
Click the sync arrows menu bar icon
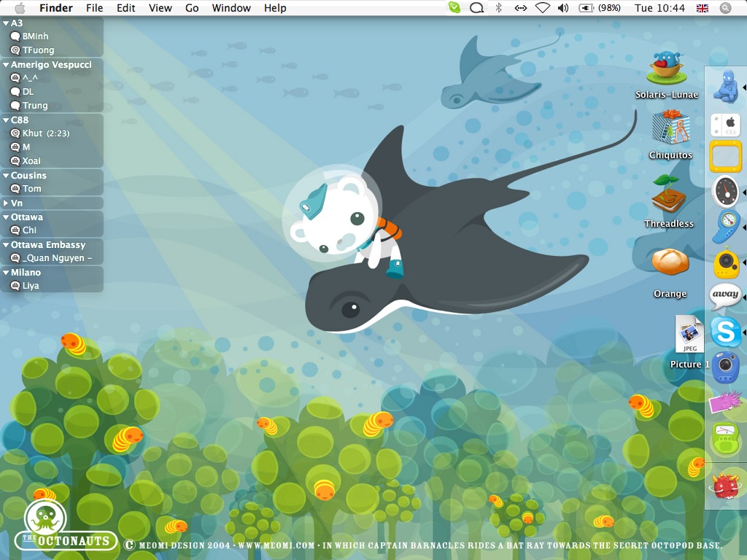pyautogui.click(x=520, y=7)
